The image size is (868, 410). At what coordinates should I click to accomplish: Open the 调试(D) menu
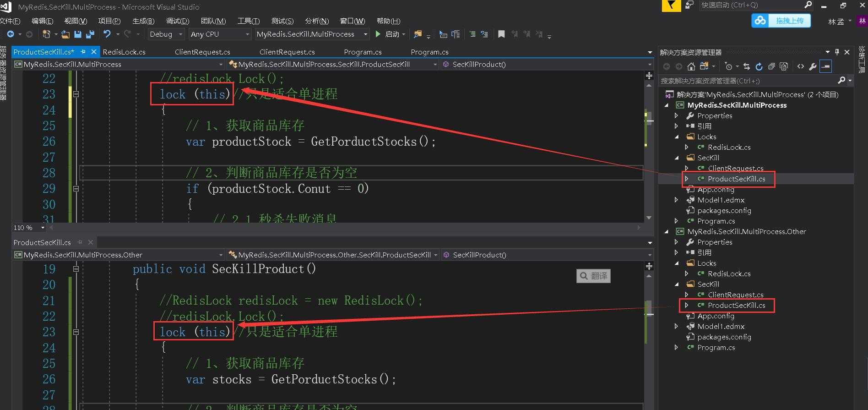click(x=178, y=21)
